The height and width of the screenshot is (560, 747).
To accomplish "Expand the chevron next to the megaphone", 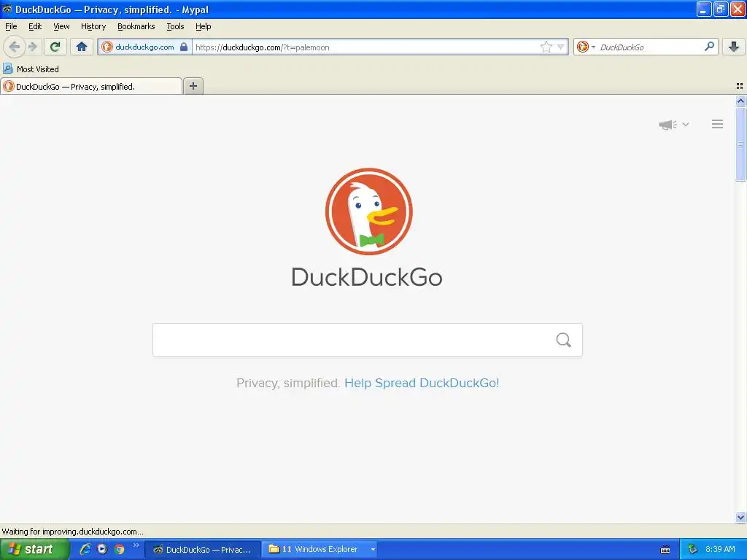I will [686, 124].
